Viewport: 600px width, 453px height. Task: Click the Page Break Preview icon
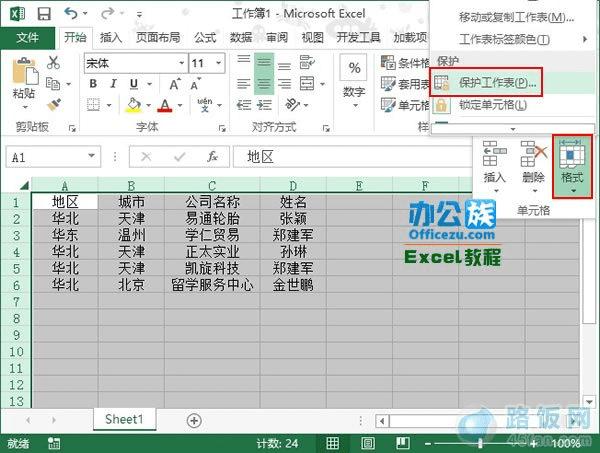403,443
